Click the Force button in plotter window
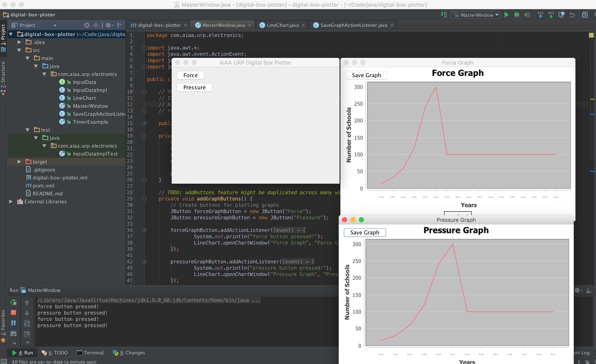Image resolution: width=596 pixels, height=364 pixels. point(190,75)
